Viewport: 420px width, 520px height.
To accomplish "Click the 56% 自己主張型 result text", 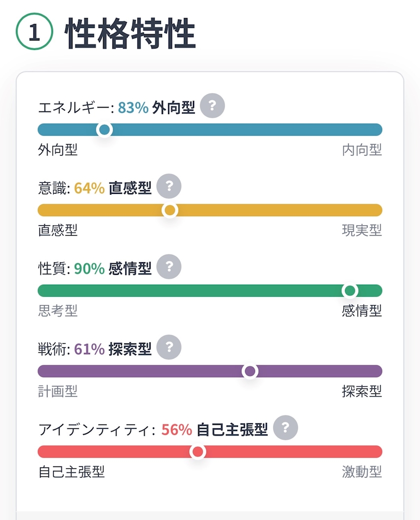I will coord(214,429).
